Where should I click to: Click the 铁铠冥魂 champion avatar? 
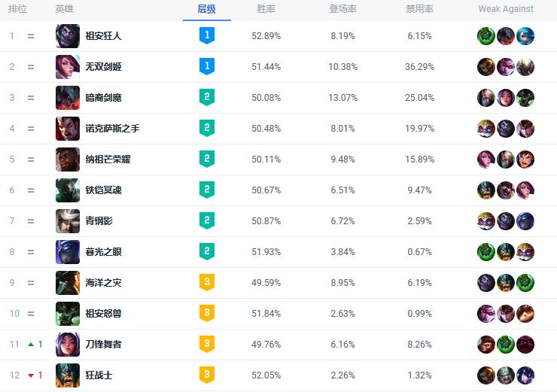pyautogui.click(x=68, y=190)
